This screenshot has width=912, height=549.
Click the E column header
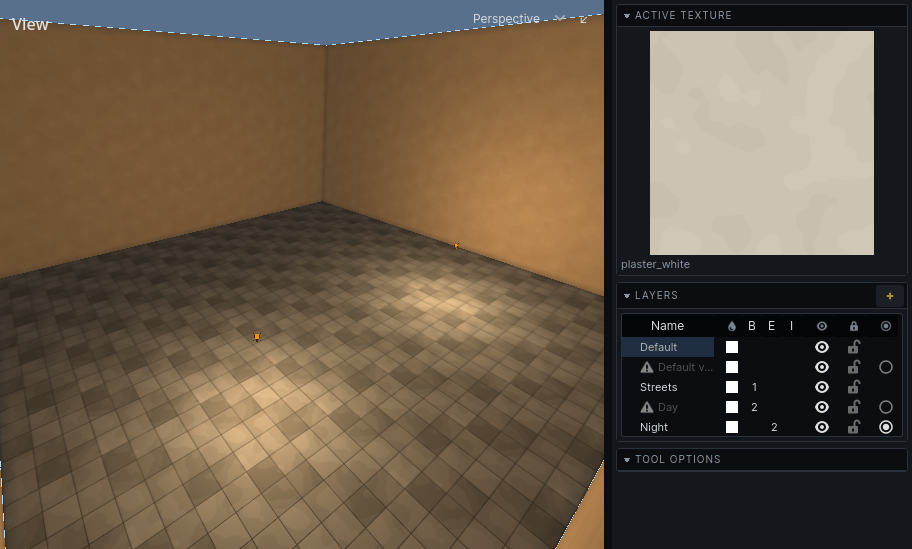[771, 326]
